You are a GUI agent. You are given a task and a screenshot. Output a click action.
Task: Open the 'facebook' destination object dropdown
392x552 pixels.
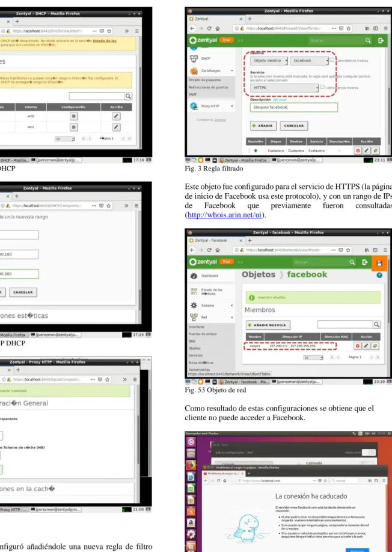tap(310, 61)
